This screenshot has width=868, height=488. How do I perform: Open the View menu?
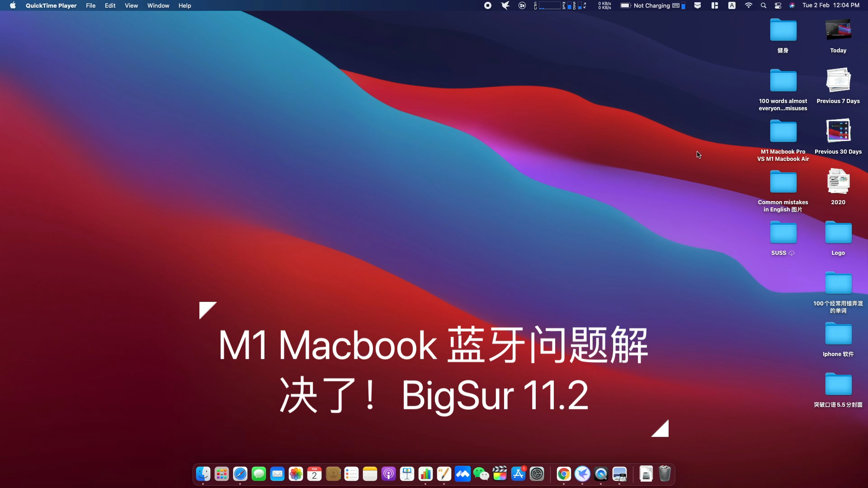tap(132, 5)
